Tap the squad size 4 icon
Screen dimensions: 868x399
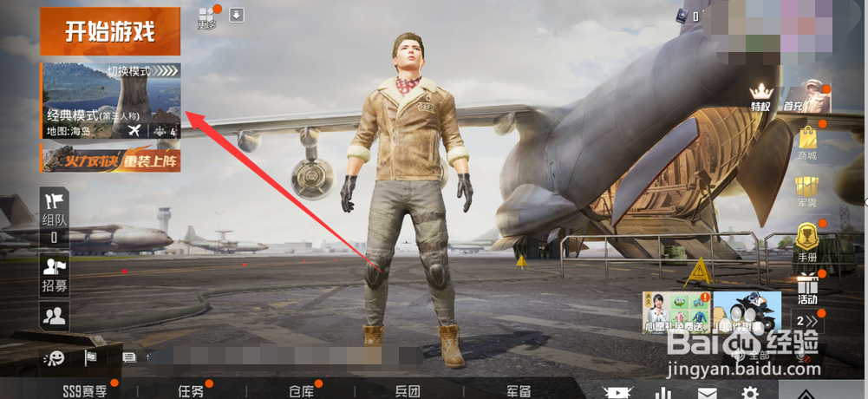pyautogui.click(x=165, y=132)
